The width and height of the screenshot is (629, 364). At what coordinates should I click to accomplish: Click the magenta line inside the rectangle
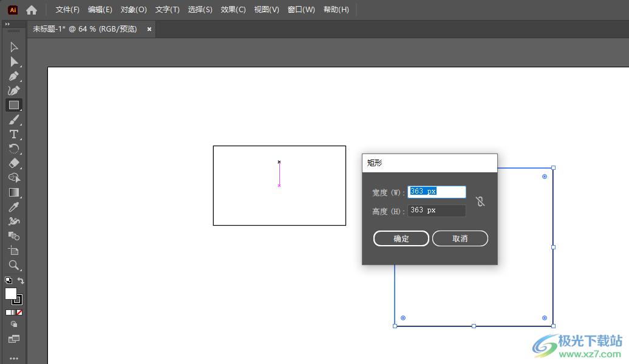[279, 174]
